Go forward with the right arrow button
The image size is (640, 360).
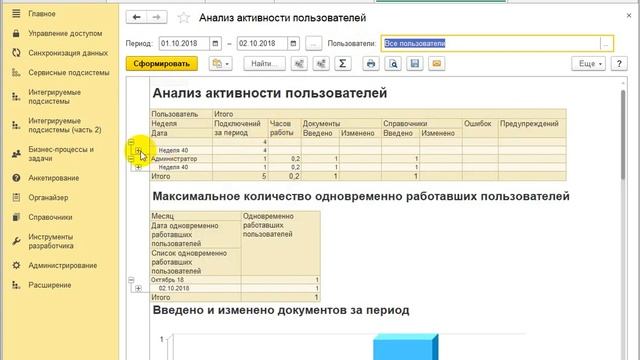(x=156, y=17)
